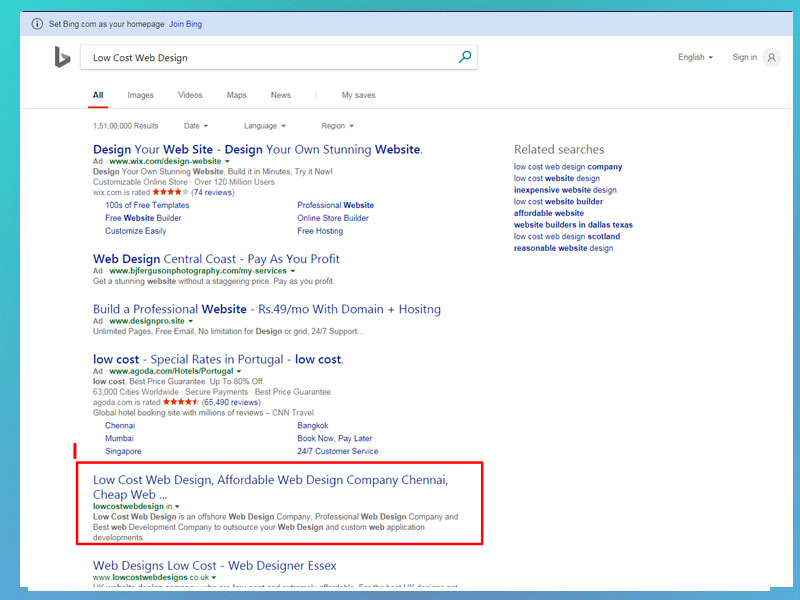The height and width of the screenshot is (600, 800).
Task: Click the Join Bing link
Action: click(186, 24)
